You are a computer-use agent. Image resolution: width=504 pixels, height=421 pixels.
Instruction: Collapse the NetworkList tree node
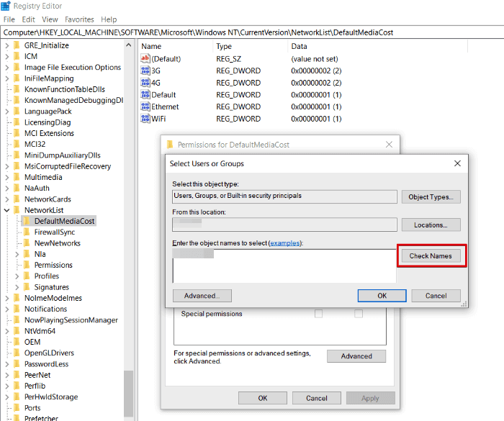point(6,210)
